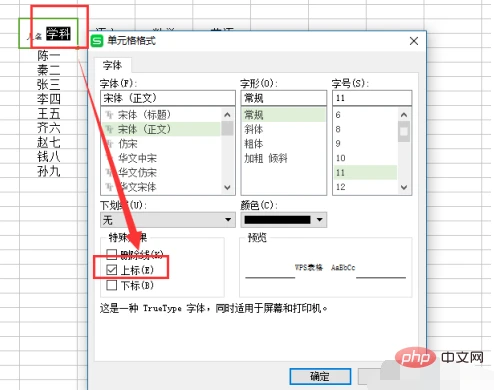Select font size 8

point(365,129)
